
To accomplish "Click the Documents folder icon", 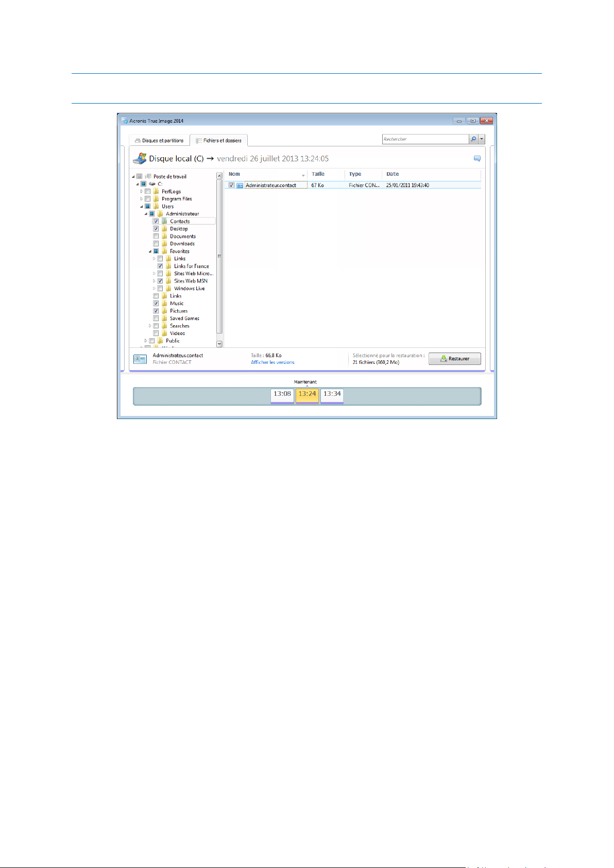I will pyautogui.click(x=164, y=236).
